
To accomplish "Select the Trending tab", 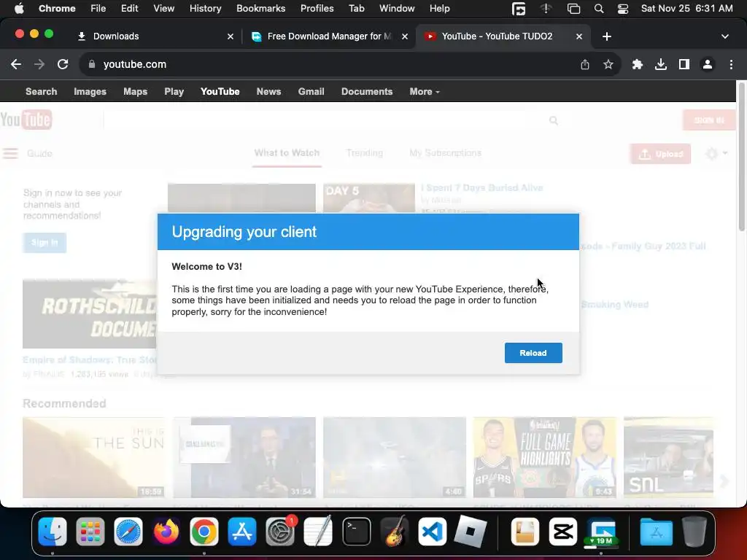I will click(365, 153).
